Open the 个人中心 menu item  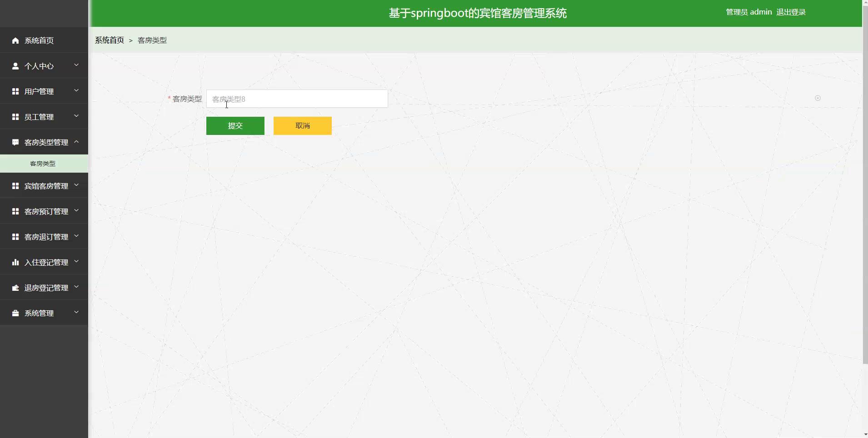coord(44,66)
